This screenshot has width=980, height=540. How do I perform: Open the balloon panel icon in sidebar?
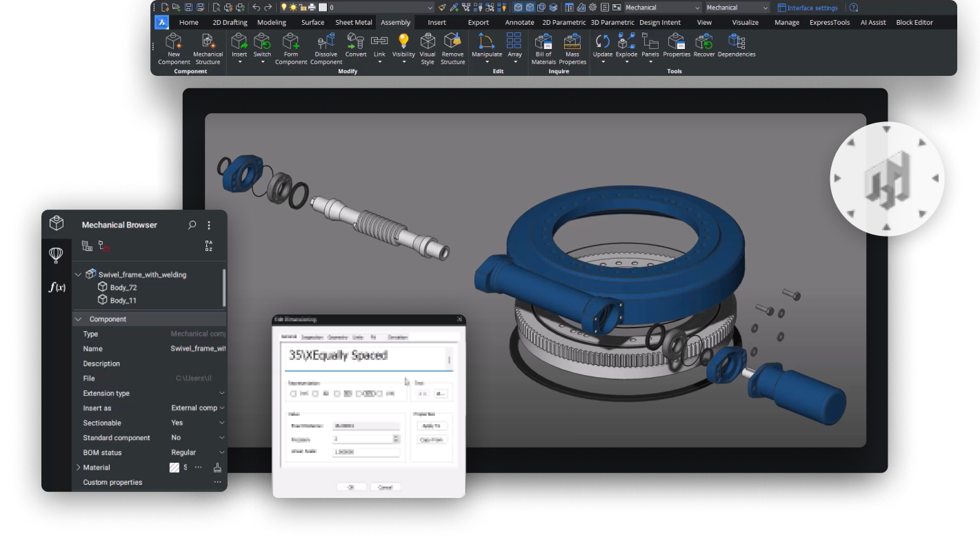[x=57, y=255]
